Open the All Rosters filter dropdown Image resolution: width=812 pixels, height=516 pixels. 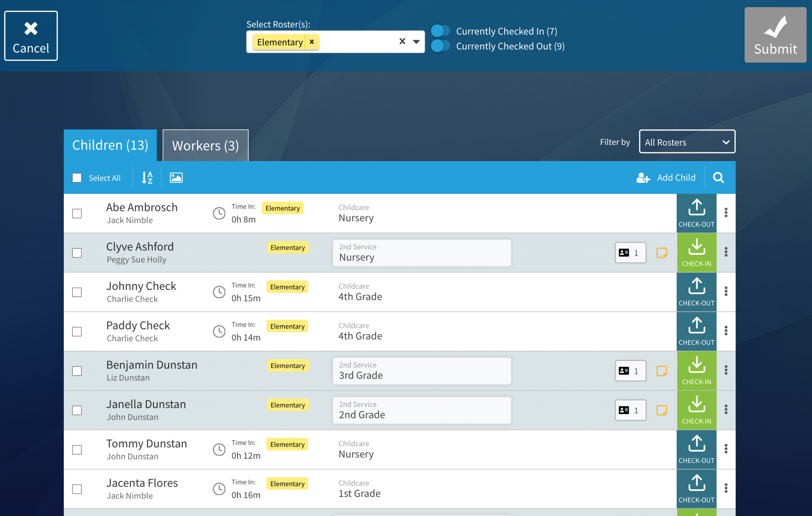click(x=687, y=142)
